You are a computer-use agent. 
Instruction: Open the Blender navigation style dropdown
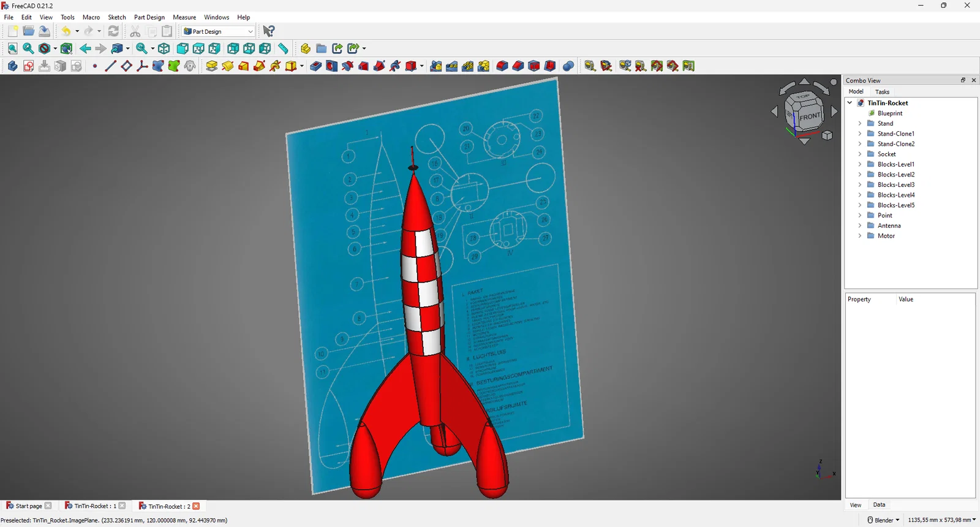pyautogui.click(x=883, y=520)
